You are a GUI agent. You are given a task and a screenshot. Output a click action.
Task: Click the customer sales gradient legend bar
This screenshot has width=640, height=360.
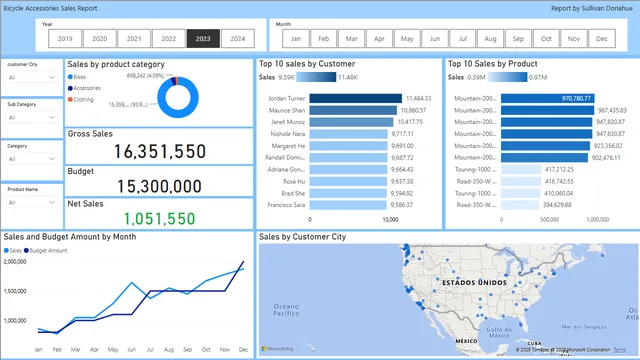[x=316, y=77]
